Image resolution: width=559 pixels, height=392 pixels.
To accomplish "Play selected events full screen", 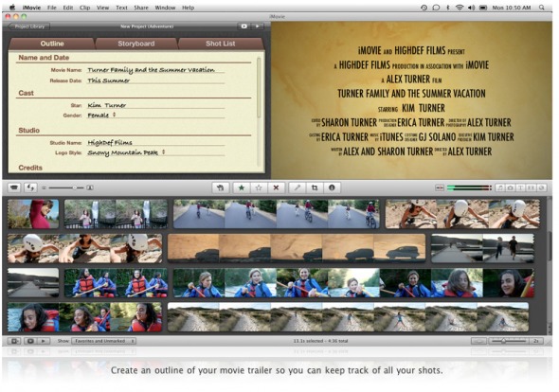I will (x=30, y=341).
